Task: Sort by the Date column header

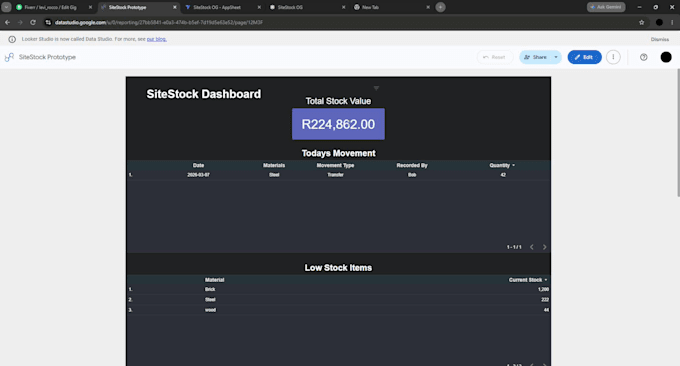Action: pyautogui.click(x=198, y=165)
